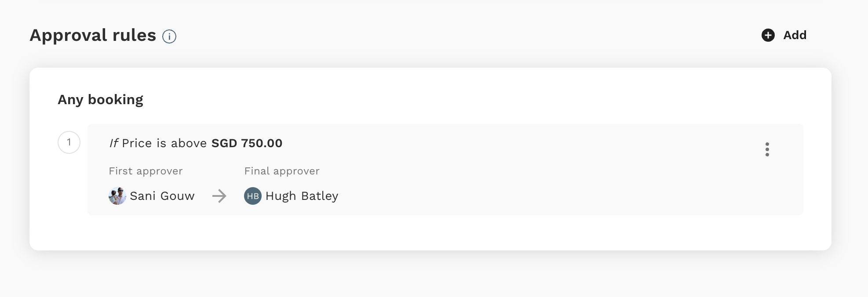Click the black plus circle icon

tap(768, 35)
